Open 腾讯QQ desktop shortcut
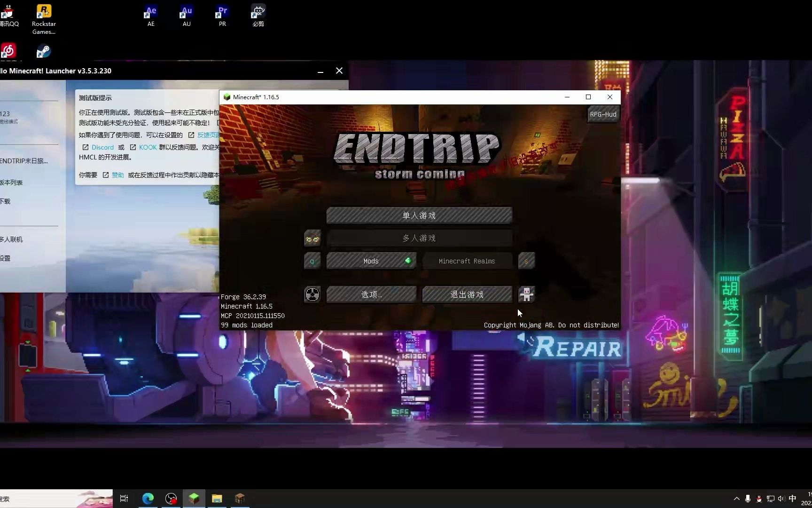The image size is (812, 508). point(8,16)
